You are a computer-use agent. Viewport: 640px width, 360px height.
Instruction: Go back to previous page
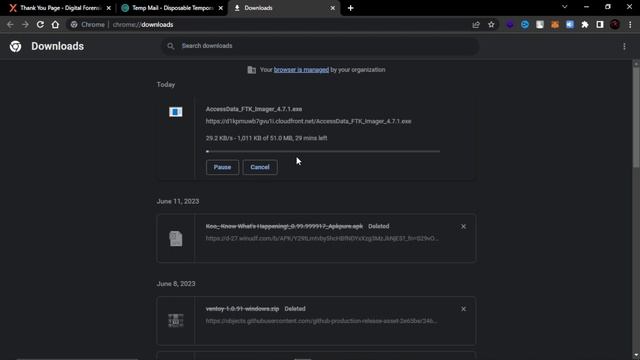(x=10, y=25)
